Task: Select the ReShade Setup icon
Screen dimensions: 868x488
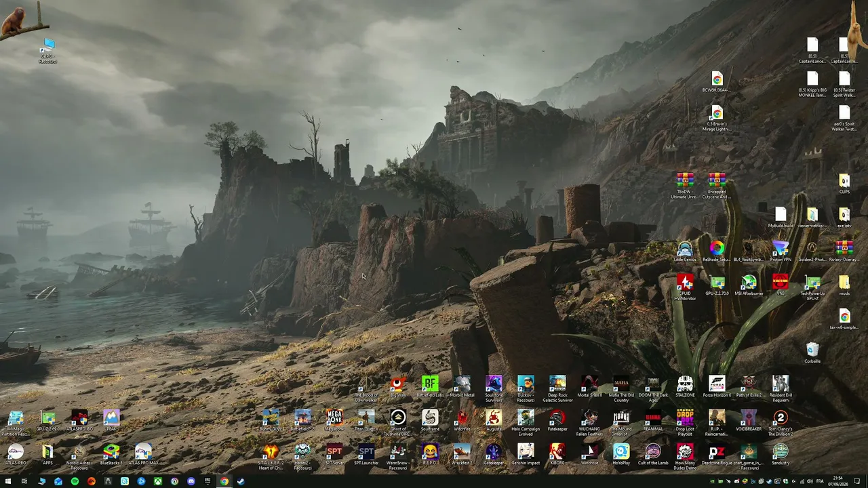Action: 717,251
